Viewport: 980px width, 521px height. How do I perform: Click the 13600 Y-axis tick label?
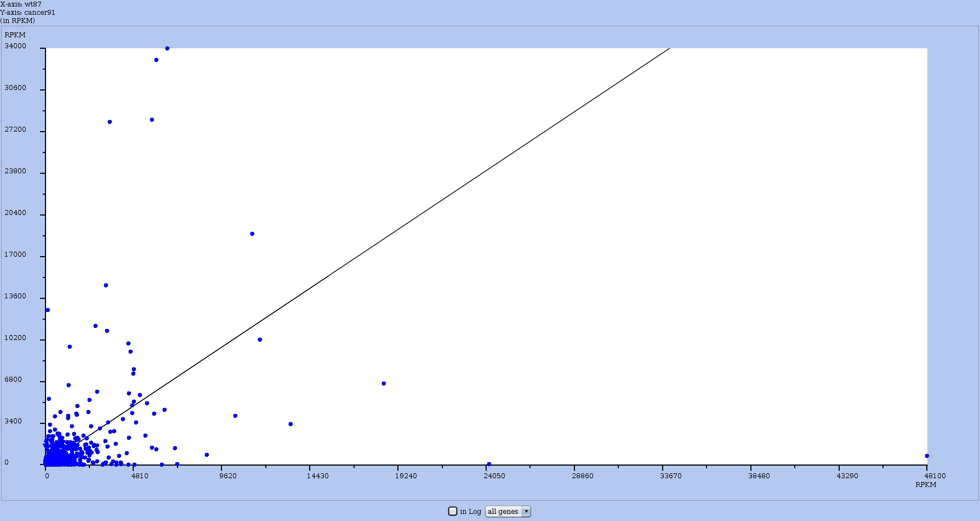[x=15, y=296]
